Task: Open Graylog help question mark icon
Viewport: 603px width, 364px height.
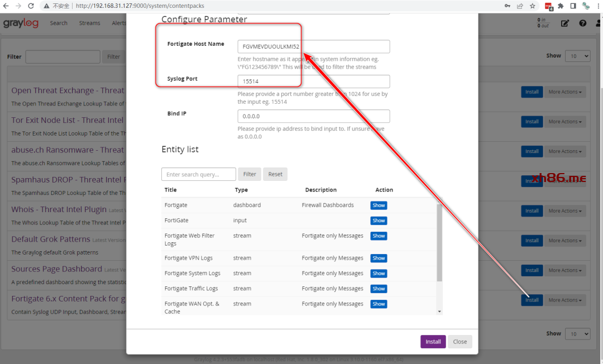Action: 582,23
